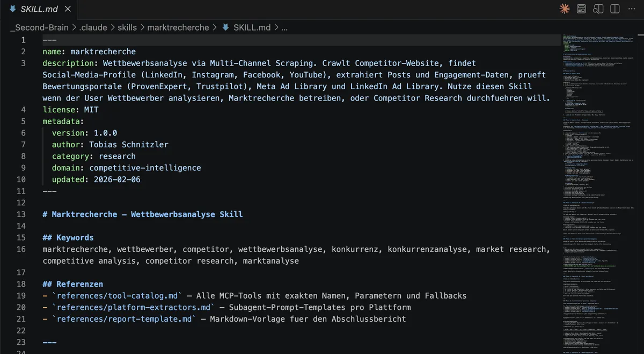Open preview to the side (magnifier icon)
This screenshot has width=644, height=354.
598,9
